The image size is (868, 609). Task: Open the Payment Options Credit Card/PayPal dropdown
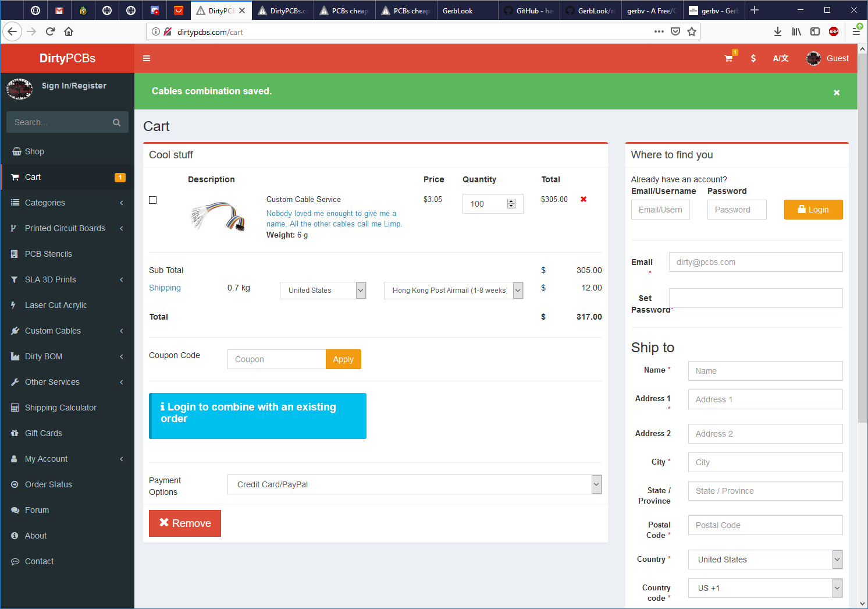tap(415, 484)
